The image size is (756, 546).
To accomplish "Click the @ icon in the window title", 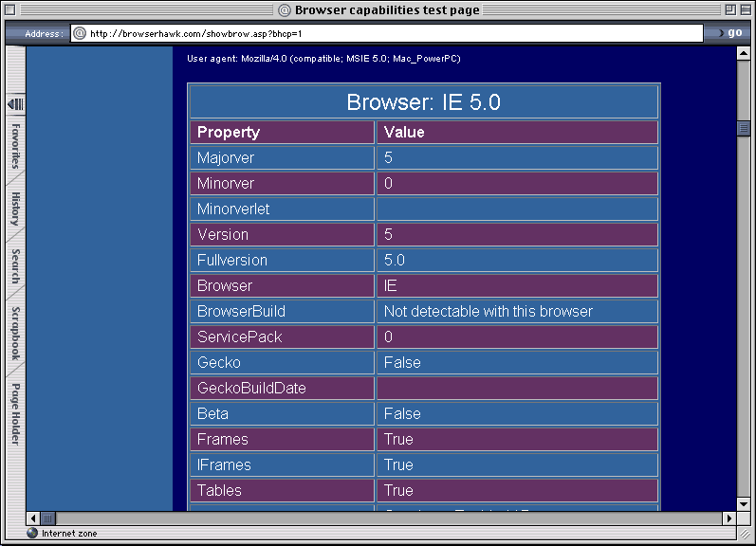I will point(284,10).
